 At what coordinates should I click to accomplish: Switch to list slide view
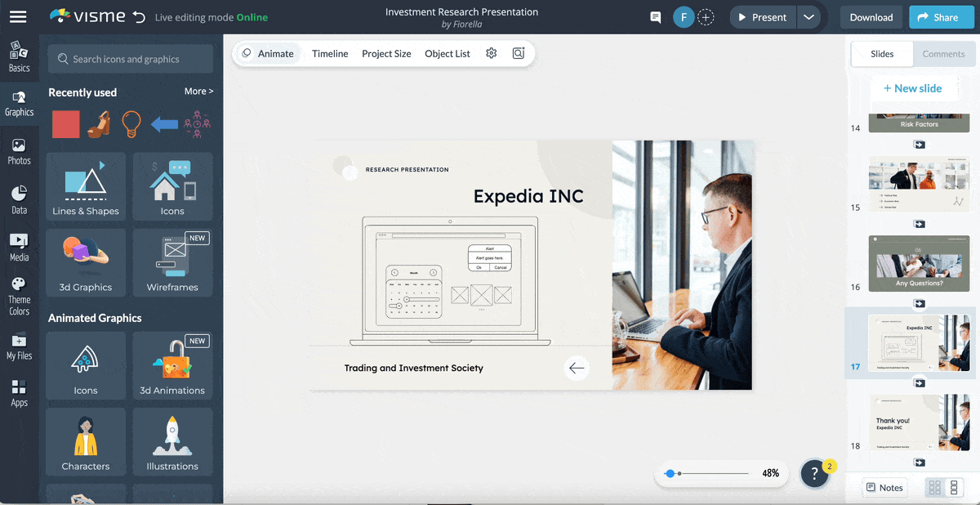point(953,488)
